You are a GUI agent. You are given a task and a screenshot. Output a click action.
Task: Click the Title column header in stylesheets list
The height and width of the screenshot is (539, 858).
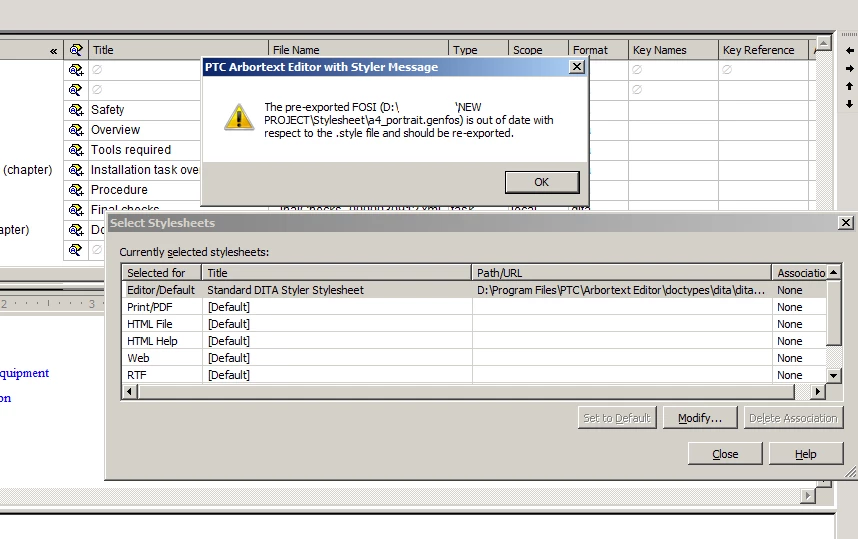(337, 273)
